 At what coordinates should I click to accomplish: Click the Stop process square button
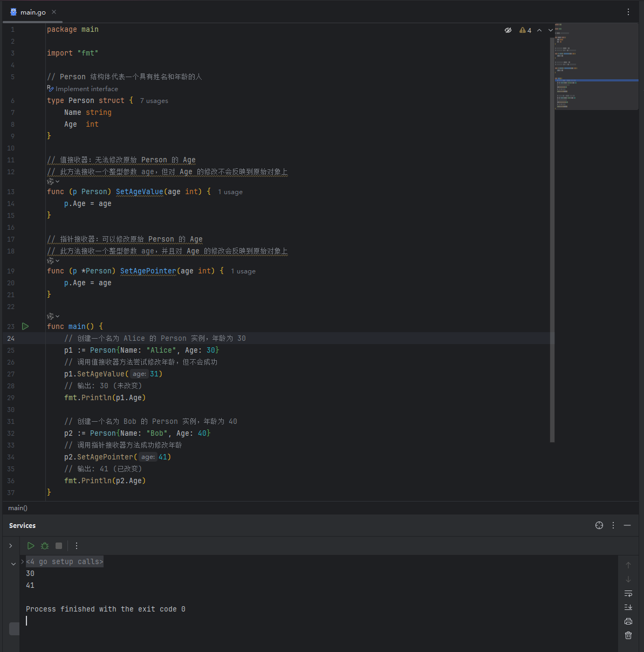[59, 546]
